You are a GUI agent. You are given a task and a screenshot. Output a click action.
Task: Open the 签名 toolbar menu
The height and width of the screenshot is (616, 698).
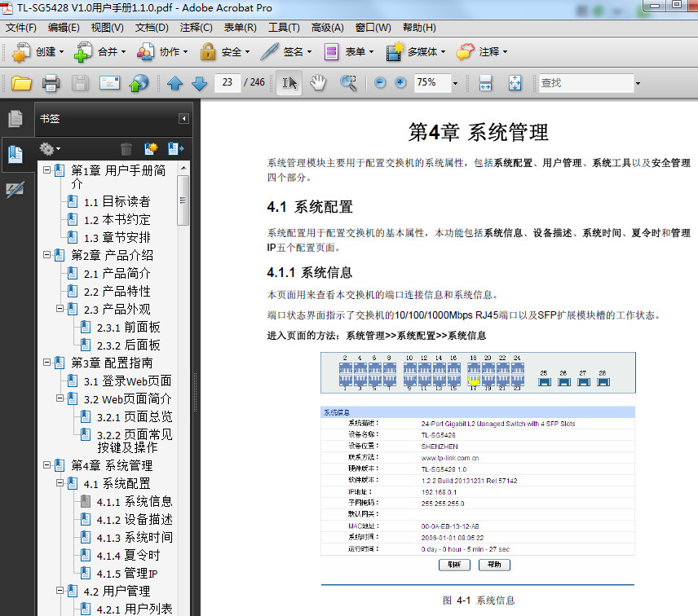point(285,51)
